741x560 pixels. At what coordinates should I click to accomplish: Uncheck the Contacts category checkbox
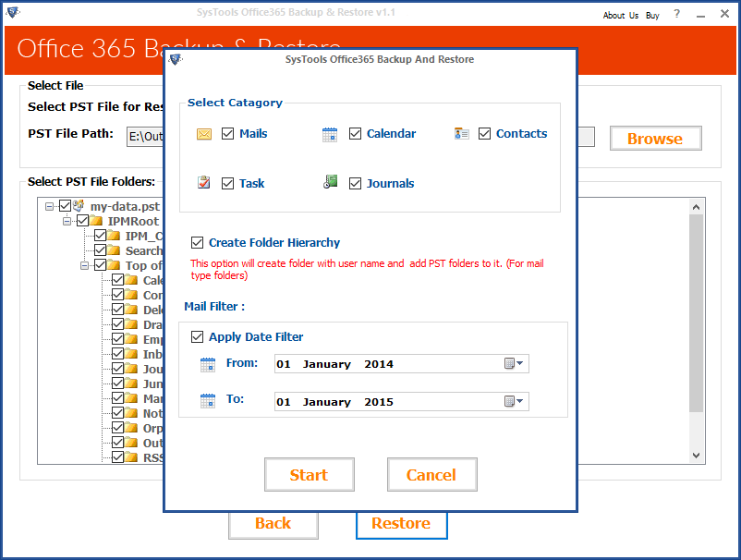(484, 134)
